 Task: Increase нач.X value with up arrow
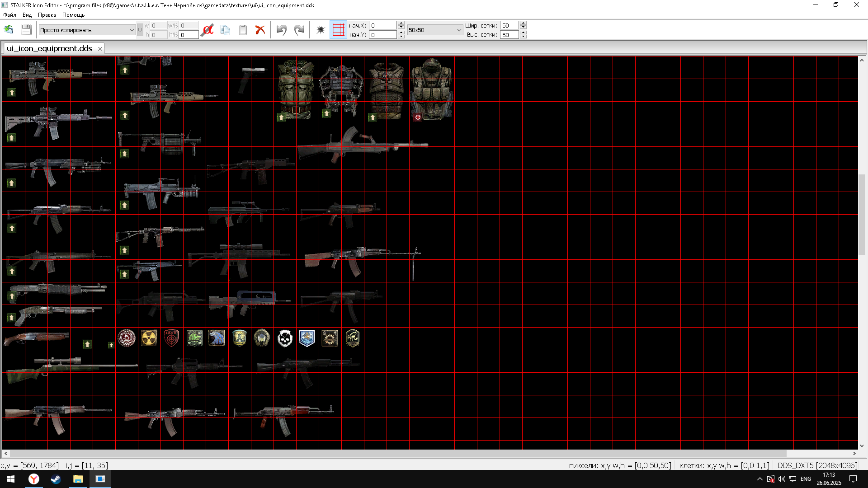point(401,23)
